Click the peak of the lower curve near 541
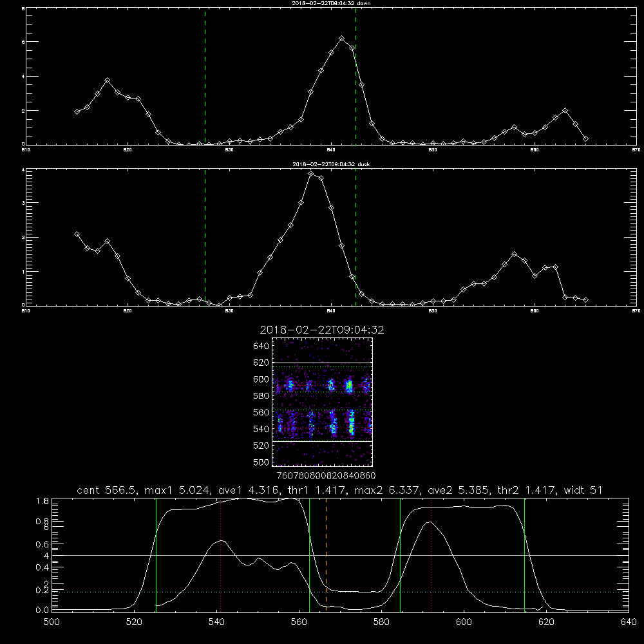 (x=222, y=541)
